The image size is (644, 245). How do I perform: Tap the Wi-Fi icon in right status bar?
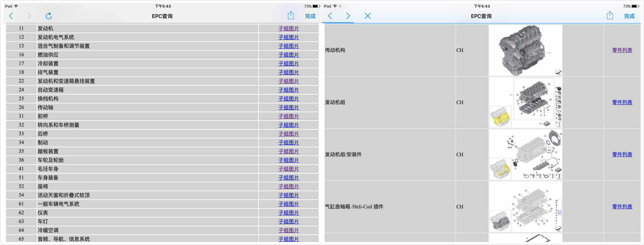[335, 6]
